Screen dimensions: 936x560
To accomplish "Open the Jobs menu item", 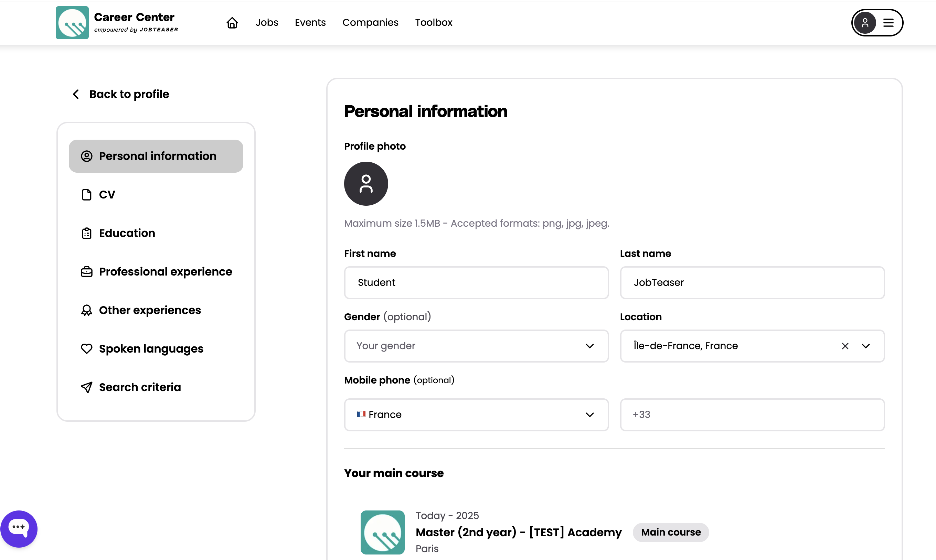I will point(266,23).
